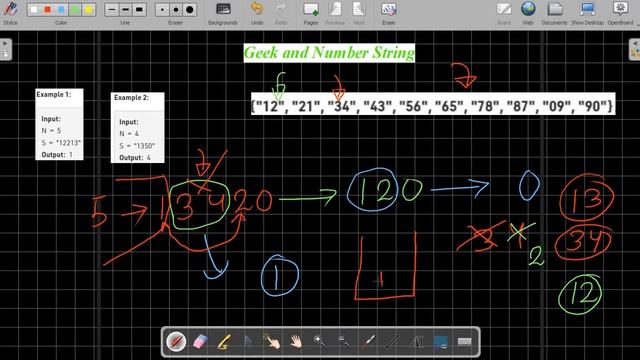The height and width of the screenshot is (360, 640).
Task: Click Show Desktop
Action: coord(587,13)
